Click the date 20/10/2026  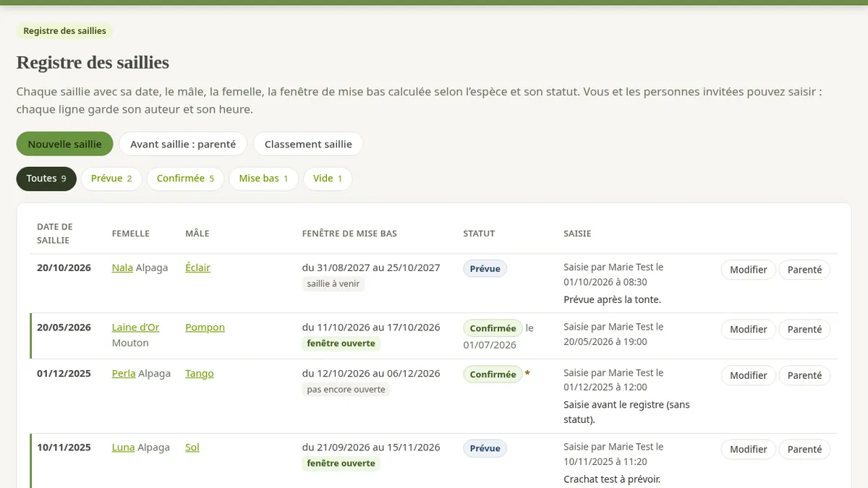[x=64, y=267]
